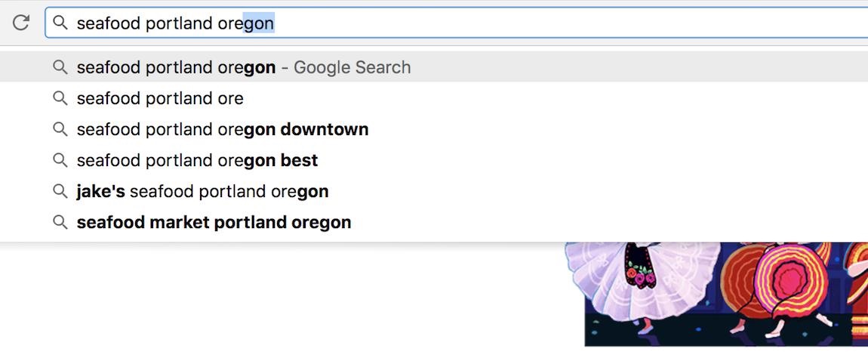Click the 'Google Search' label in the first suggestion

(352, 67)
